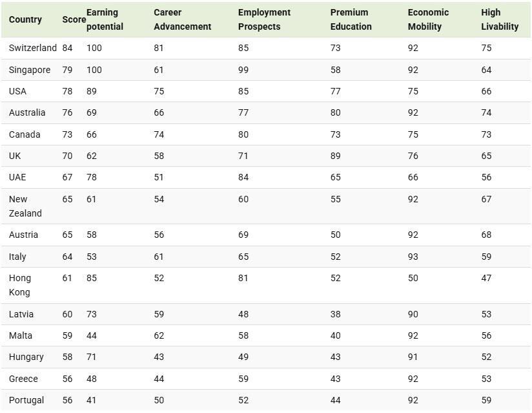Click Singapore's Employment Prospects value 99
Viewport: 532px width, 413px height.
click(243, 70)
